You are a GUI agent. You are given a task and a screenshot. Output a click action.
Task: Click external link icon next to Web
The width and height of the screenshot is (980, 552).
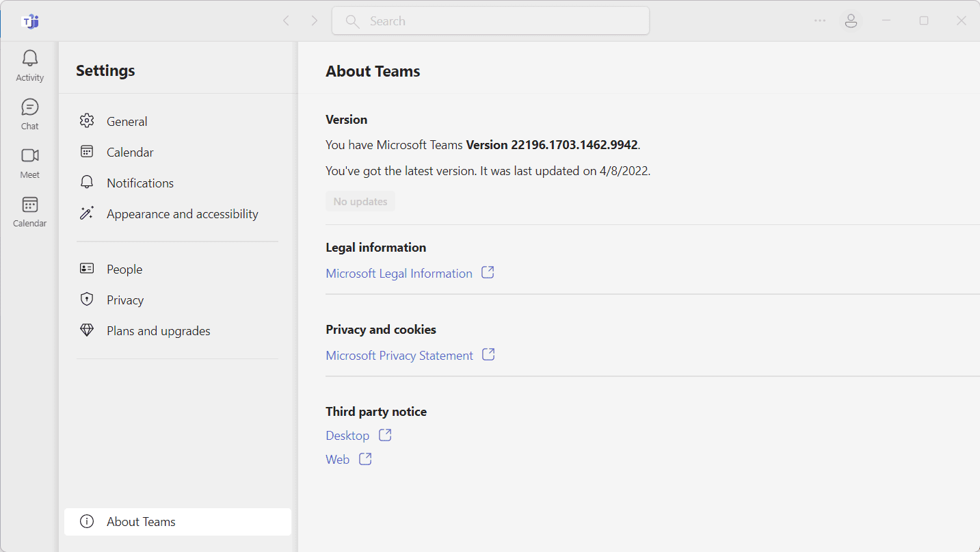[365, 458]
